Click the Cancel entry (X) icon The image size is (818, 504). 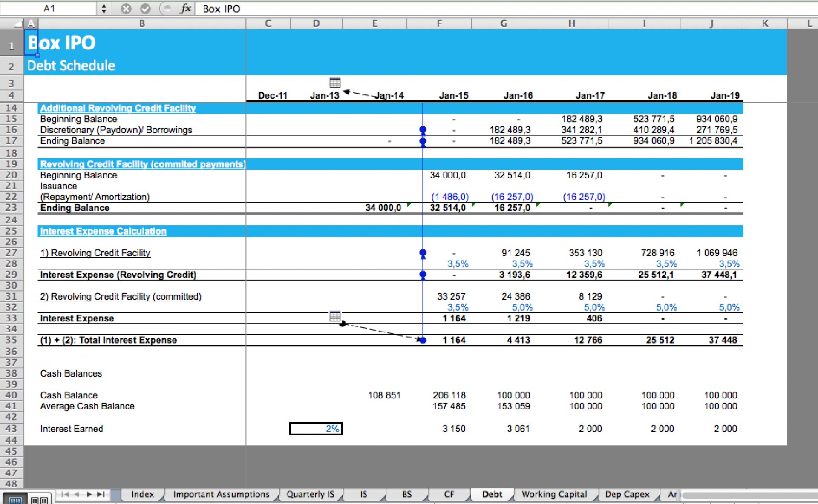(126, 9)
